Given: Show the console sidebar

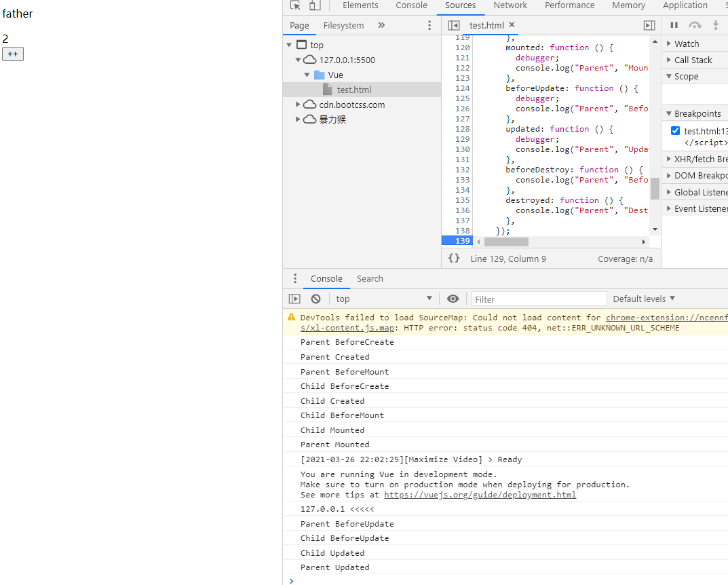Looking at the screenshot, I should [294, 299].
